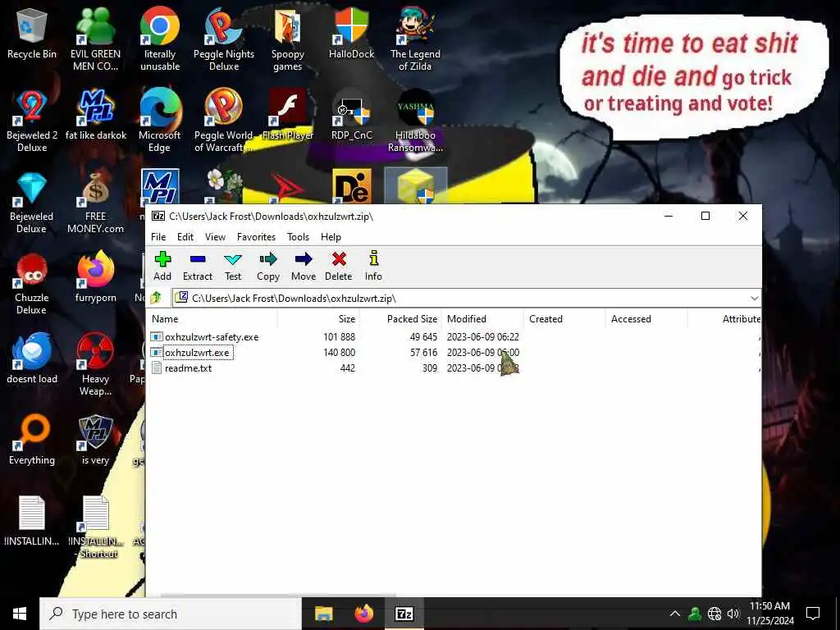Select the Peggle Nights Deluxe icon
The width and height of the screenshot is (840, 630).
pyautogui.click(x=224, y=39)
